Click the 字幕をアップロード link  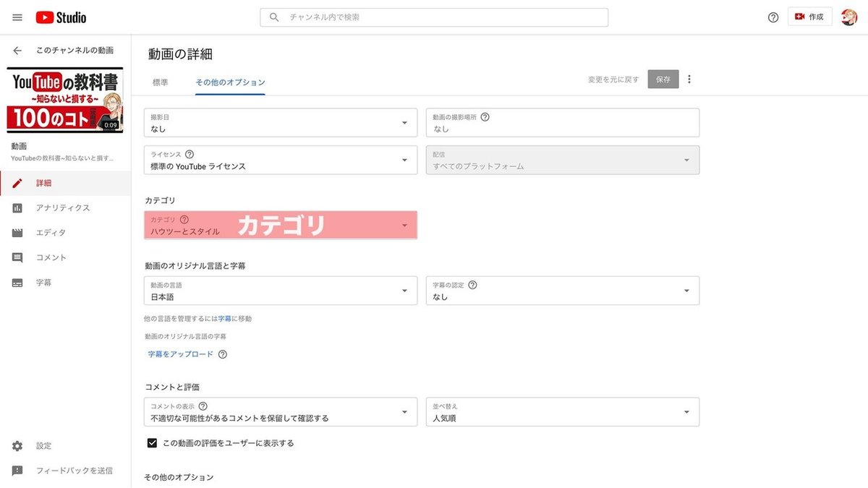[181, 354]
